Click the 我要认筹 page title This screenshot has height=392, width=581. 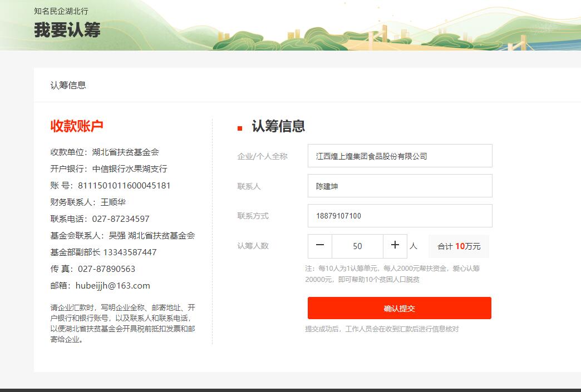coord(67,30)
